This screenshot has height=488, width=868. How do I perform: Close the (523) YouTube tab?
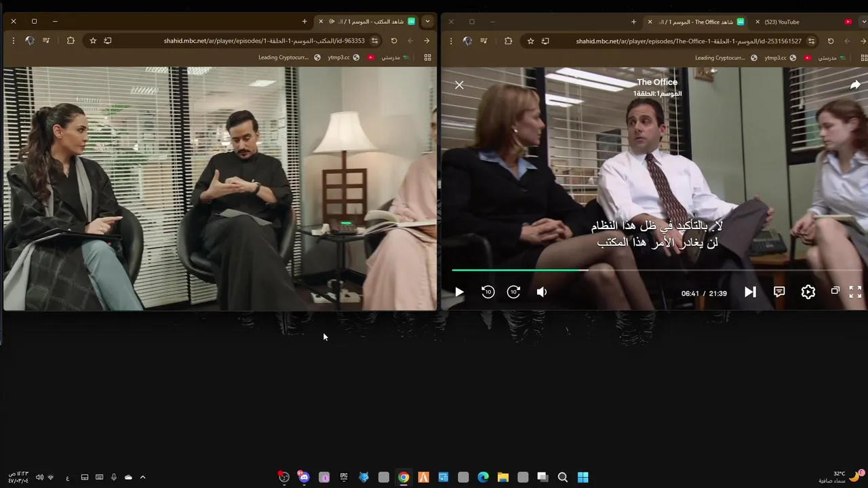click(x=757, y=22)
